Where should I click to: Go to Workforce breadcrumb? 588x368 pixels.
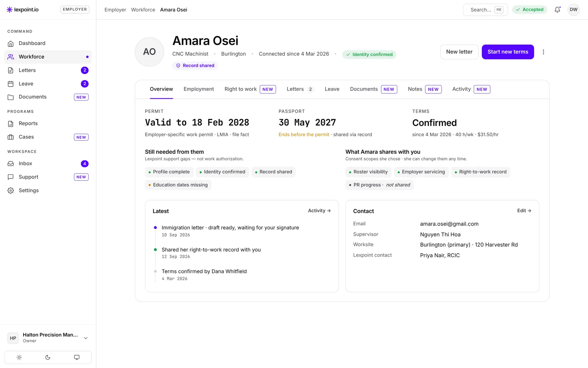[143, 10]
